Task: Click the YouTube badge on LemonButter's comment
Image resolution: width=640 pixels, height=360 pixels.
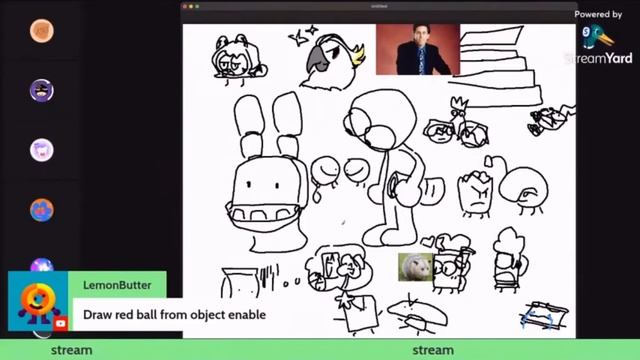Action: pyautogui.click(x=61, y=323)
